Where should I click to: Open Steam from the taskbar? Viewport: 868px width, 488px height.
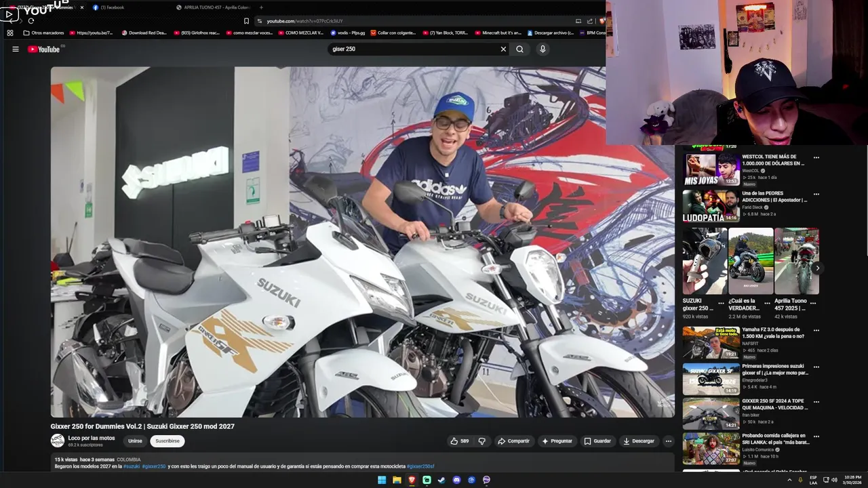[441, 480]
